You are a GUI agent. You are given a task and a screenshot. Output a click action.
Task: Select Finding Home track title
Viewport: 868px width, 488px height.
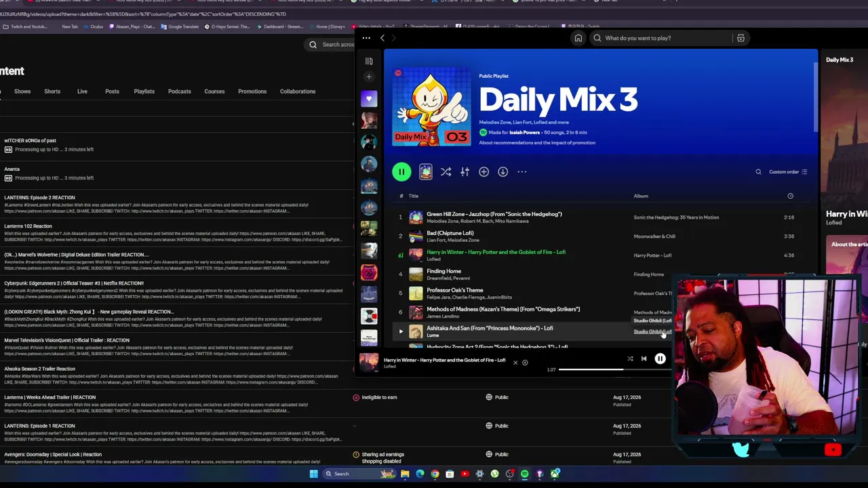443,271
